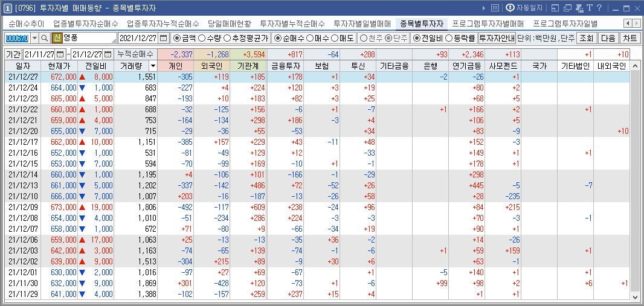Select the 순매수 radio button
This screenshot has width=644, height=306.
pyautogui.click(x=278, y=38)
